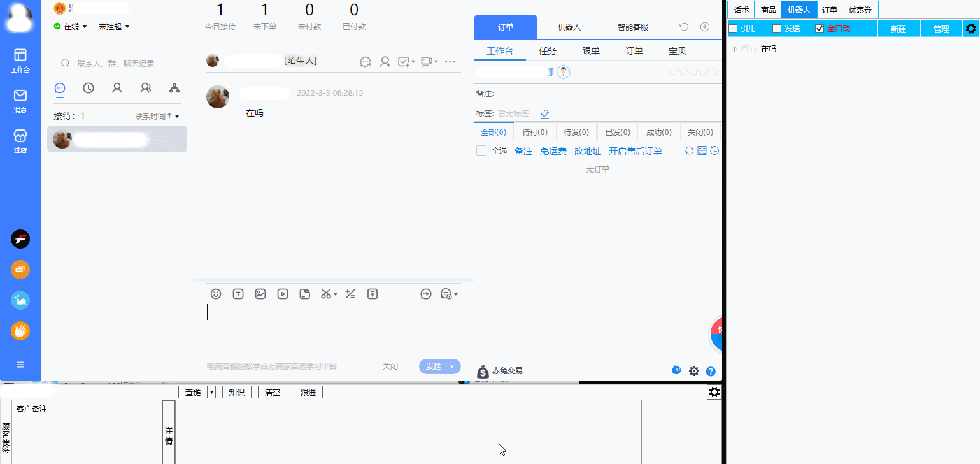
Task: Open the 消息 sidebar icon
Action: point(20,101)
